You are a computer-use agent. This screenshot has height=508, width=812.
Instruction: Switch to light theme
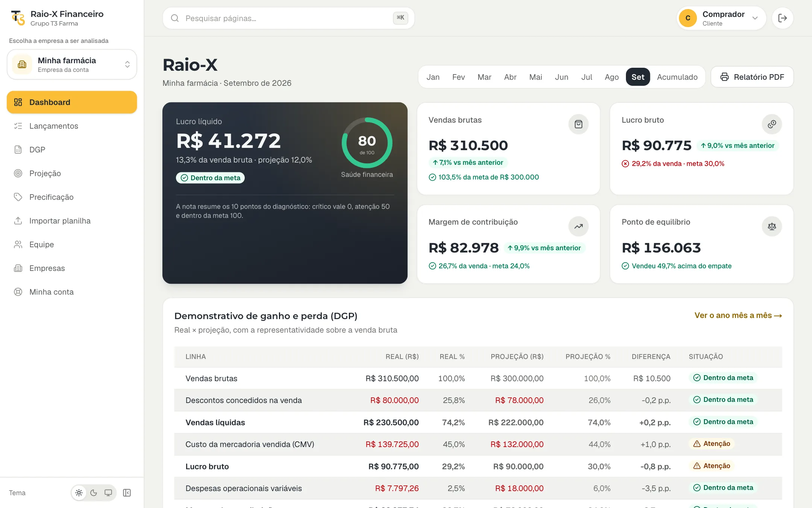coord(79,493)
